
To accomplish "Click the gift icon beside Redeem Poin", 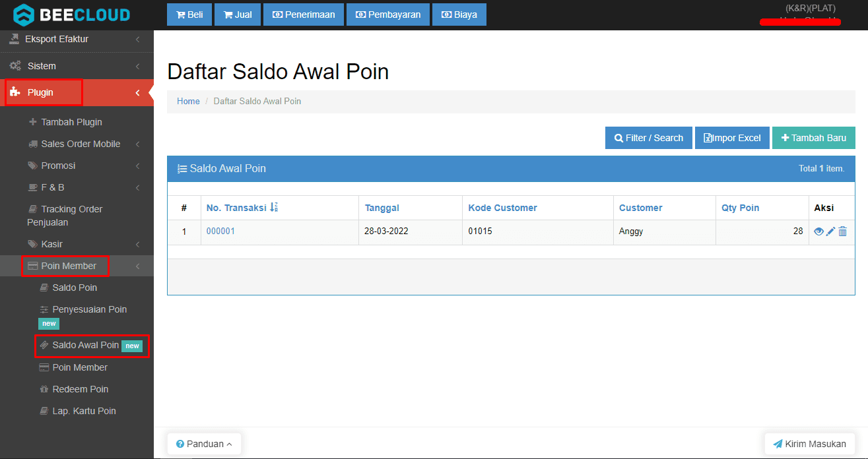I will click(x=44, y=389).
